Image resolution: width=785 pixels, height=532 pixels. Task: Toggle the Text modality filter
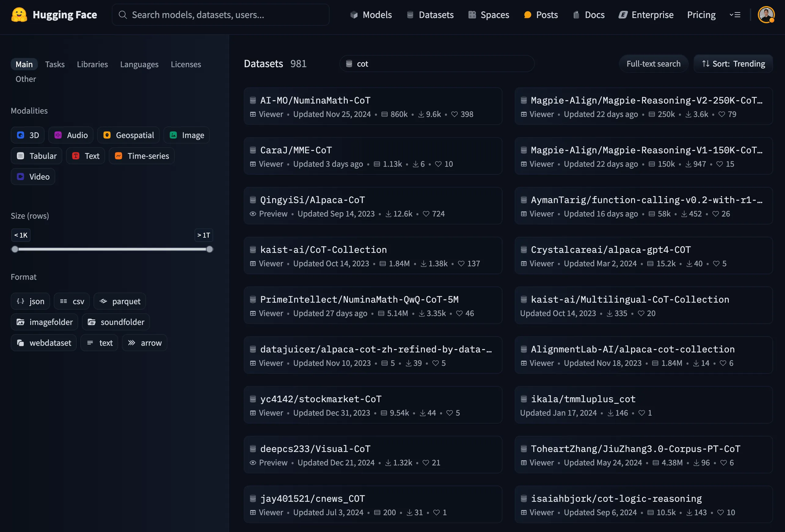coord(86,156)
